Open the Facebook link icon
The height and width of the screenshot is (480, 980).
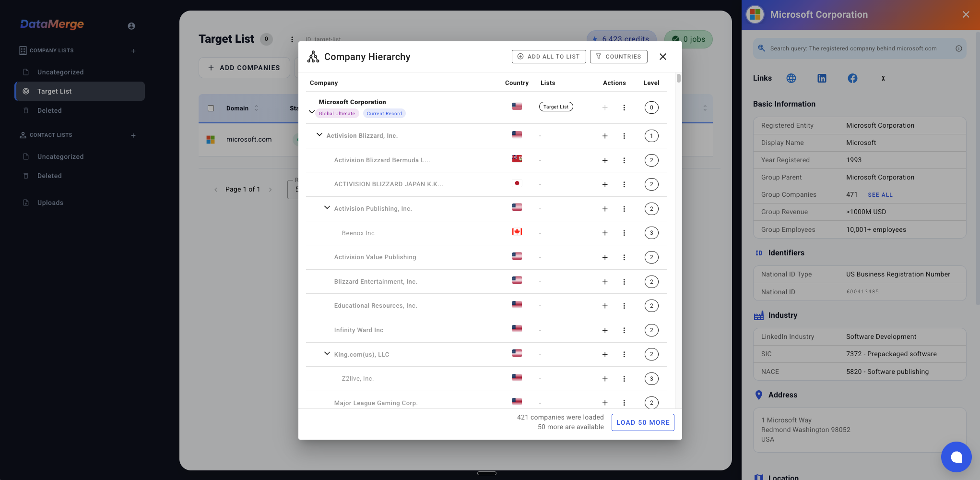pos(852,78)
